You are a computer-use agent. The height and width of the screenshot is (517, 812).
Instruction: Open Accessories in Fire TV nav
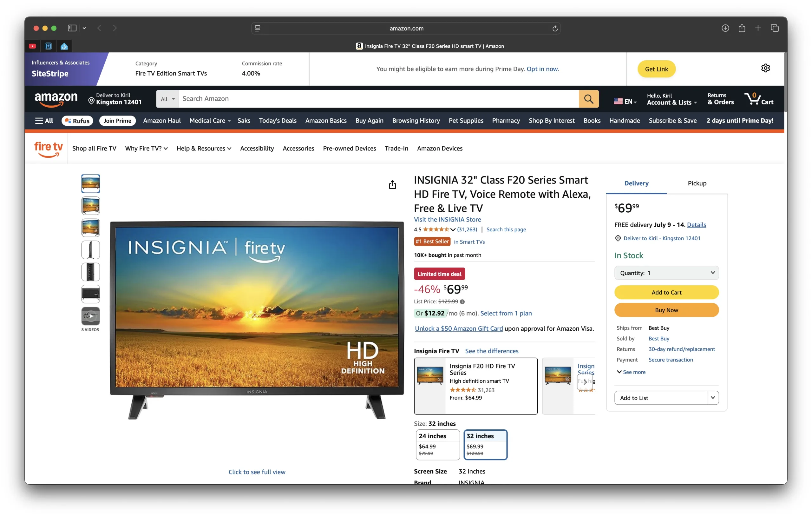pos(298,149)
